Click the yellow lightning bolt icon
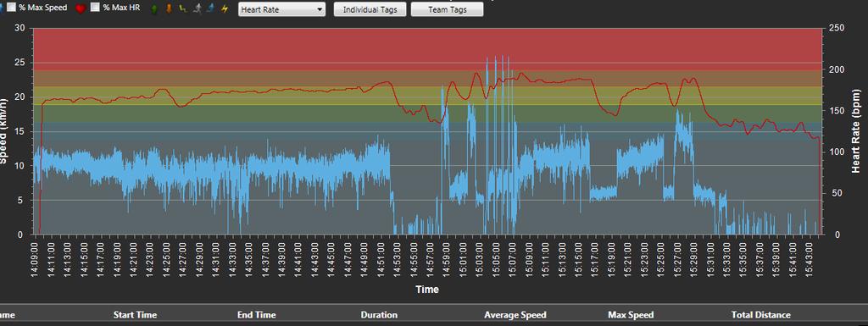 224,8
